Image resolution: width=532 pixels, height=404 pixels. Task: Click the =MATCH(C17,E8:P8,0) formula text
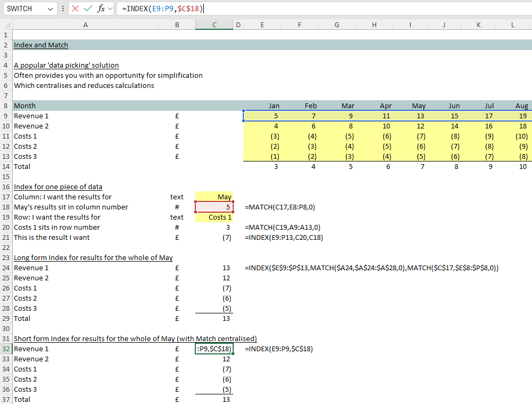(x=283, y=207)
